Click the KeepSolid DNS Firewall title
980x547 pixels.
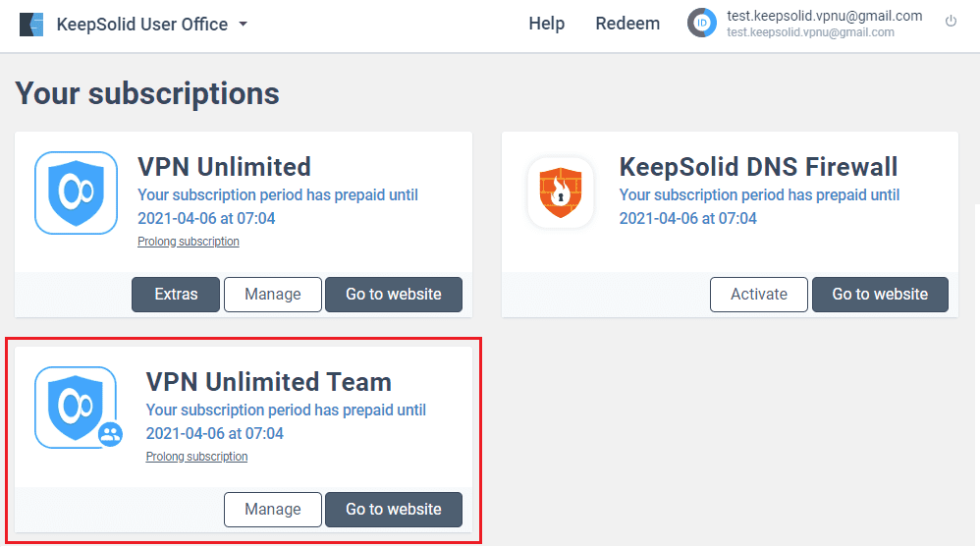click(758, 167)
